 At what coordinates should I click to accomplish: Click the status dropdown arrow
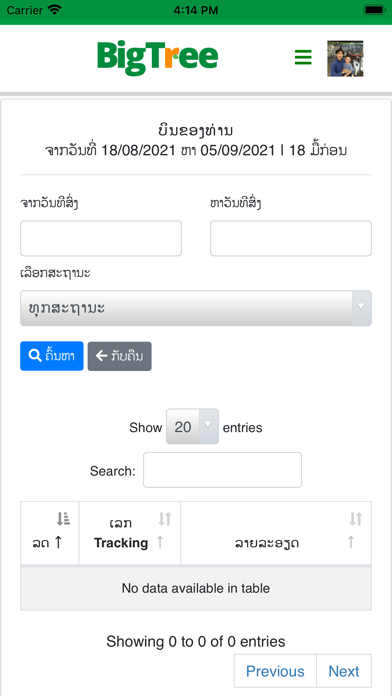[361, 308]
